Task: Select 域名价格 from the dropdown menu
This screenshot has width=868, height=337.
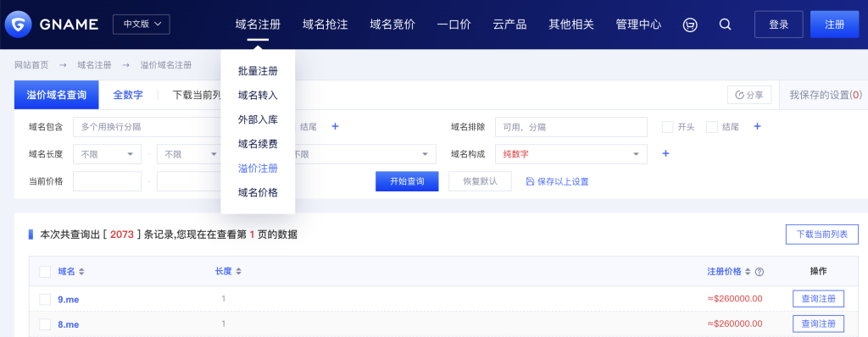Action: 258,192
